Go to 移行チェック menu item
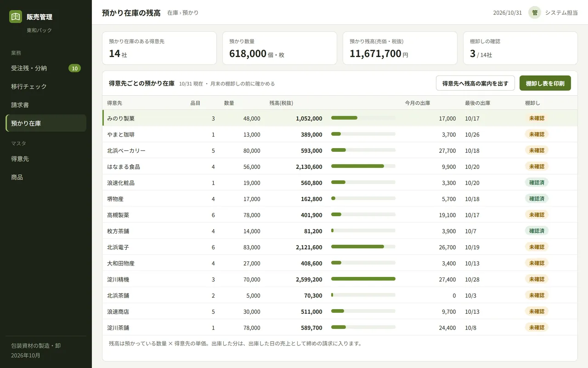The image size is (588, 368). coord(46,86)
